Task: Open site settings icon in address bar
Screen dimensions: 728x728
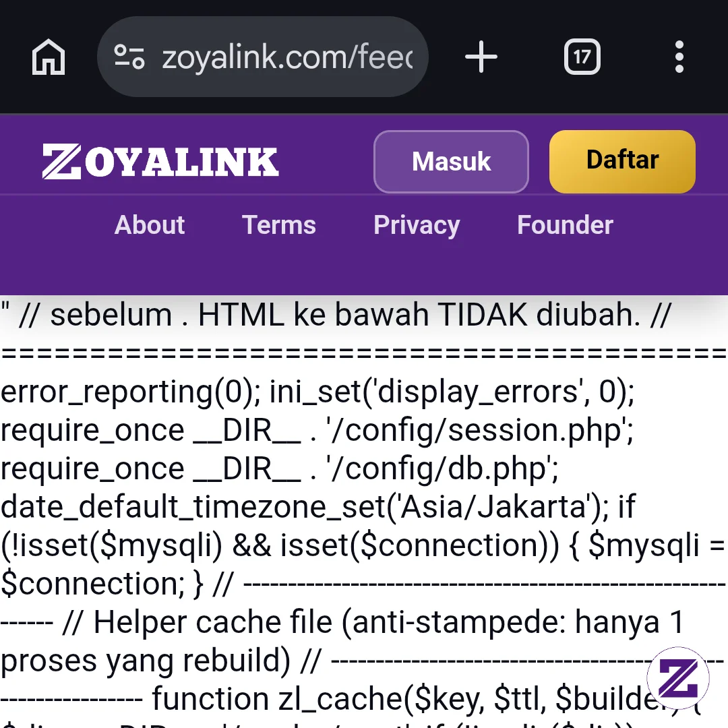Action: tap(129, 57)
